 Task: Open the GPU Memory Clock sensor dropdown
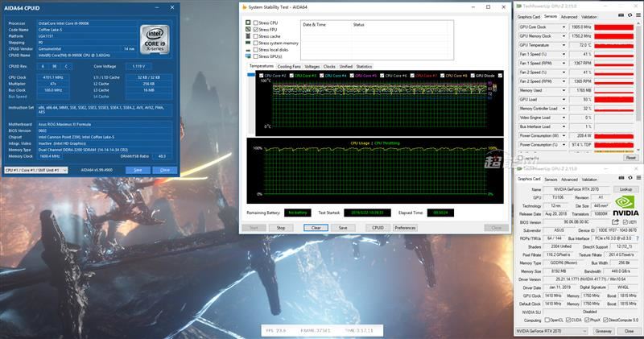point(563,36)
